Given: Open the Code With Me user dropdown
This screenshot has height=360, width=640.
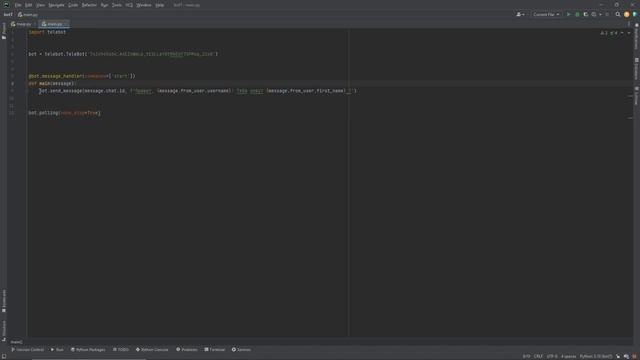Looking at the screenshot, I should tap(520, 14).
